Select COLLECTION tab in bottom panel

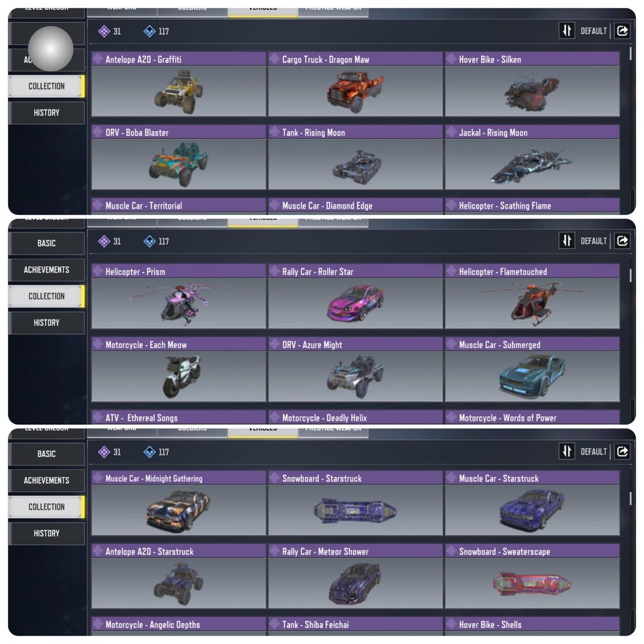pos(46,507)
